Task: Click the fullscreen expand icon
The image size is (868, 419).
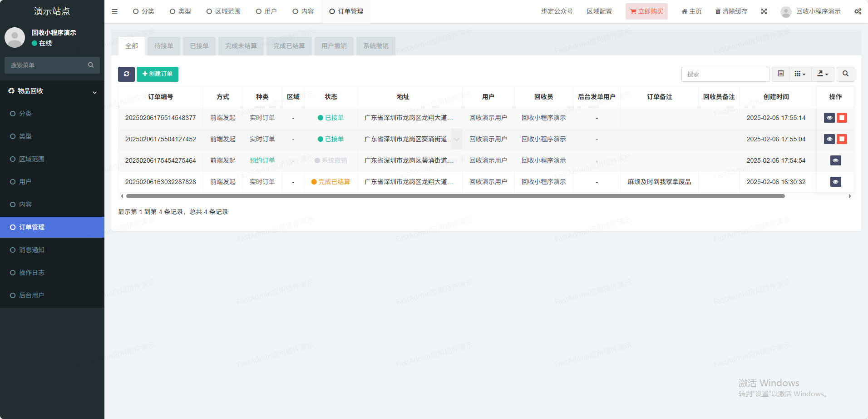Action: [764, 11]
